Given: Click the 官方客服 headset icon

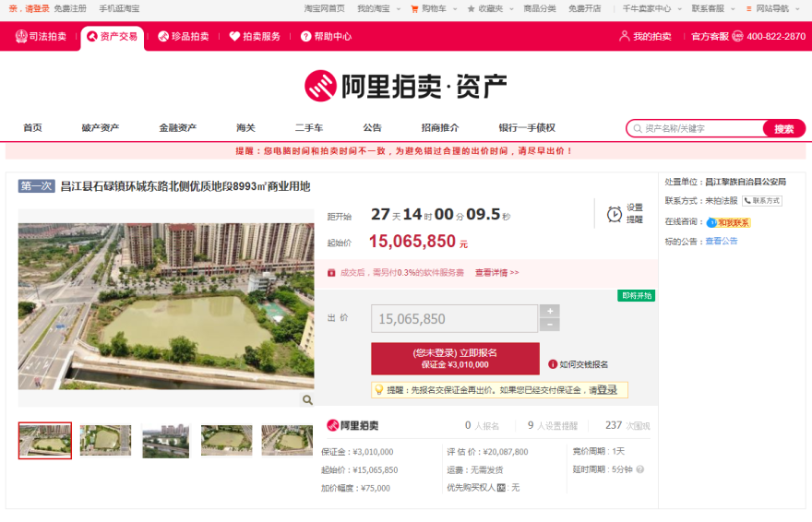Looking at the screenshot, I should [x=737, y=36].
